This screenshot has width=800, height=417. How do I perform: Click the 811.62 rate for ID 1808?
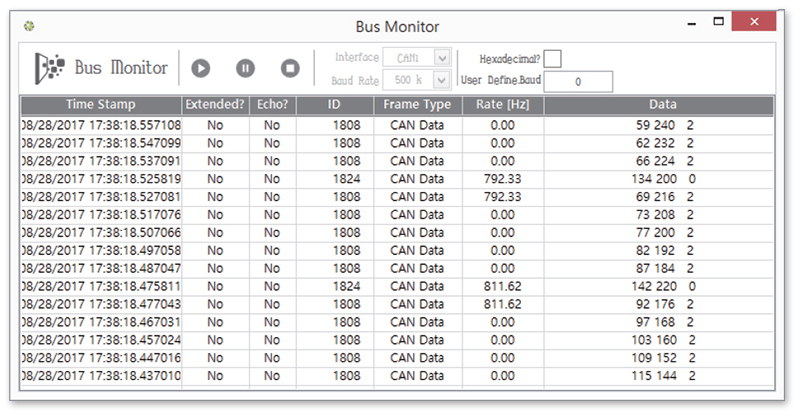click(503, 304)
